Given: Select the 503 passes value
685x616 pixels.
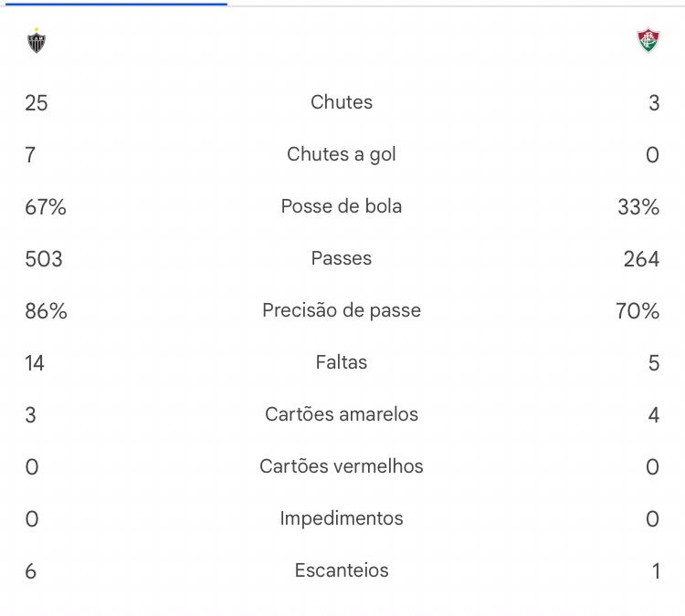Looking at the screenshot, I should click(x=44, y=259).
